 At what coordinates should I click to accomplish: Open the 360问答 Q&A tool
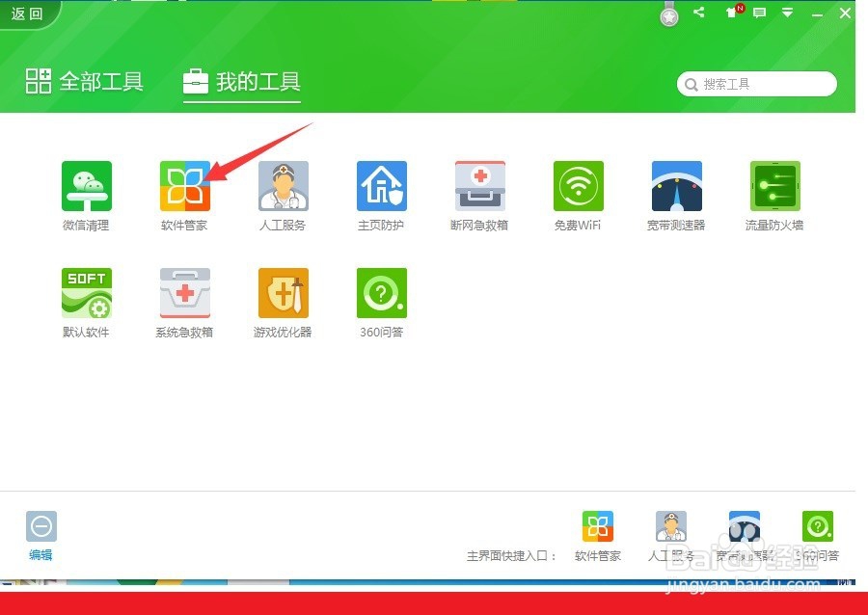[x=381, y=292]
